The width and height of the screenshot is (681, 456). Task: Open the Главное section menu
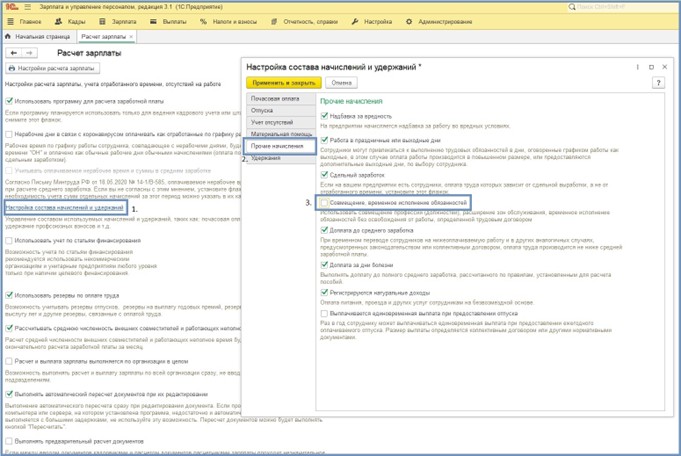pos(25,21)
